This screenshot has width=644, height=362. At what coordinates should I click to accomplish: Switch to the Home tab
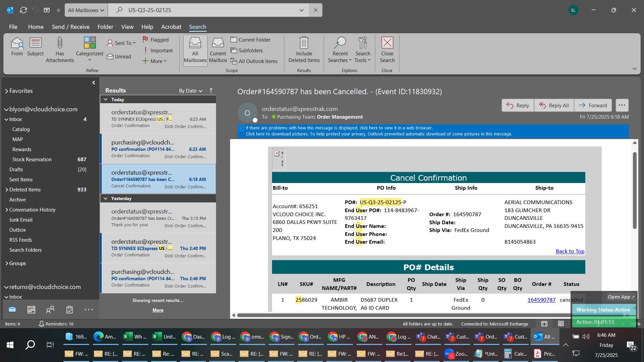(x=36, y=27)
